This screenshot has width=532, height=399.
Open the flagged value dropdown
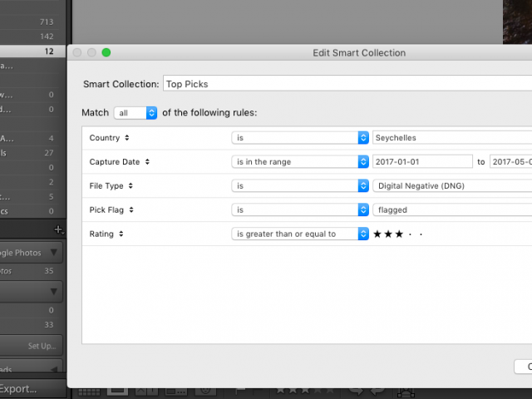click(452, 210)
